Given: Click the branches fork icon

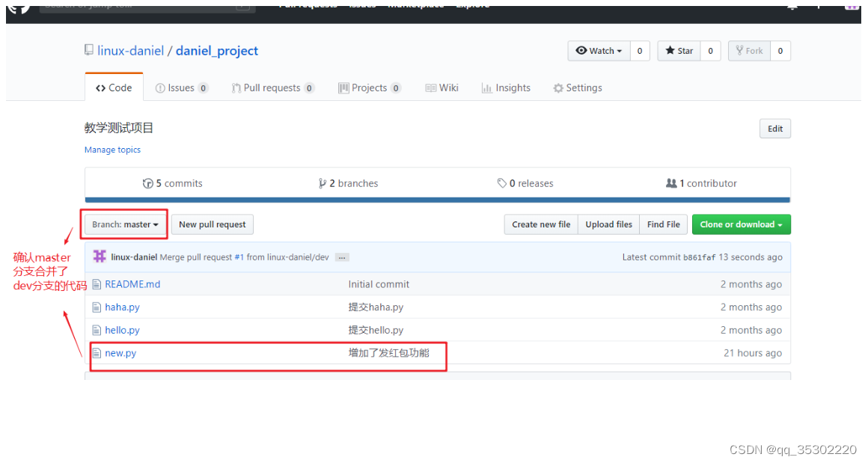Looking at the screenshot, I should (323, 184).
